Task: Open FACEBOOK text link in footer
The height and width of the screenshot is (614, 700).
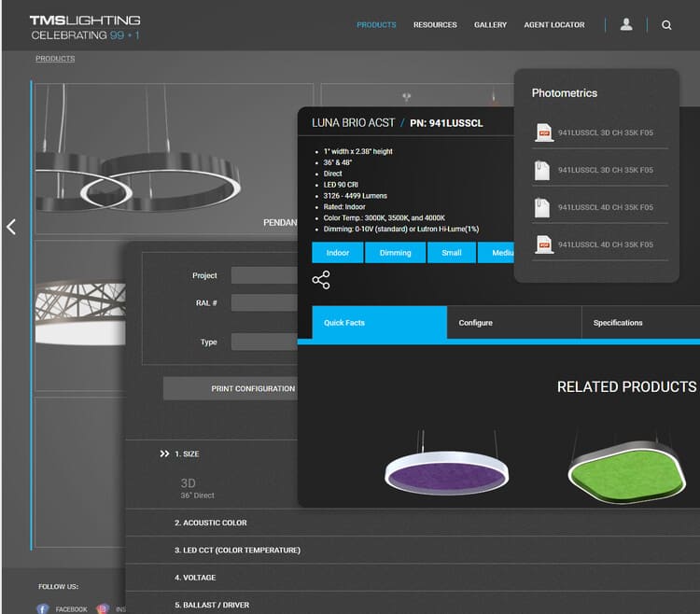Action: [x=72, y=609]
